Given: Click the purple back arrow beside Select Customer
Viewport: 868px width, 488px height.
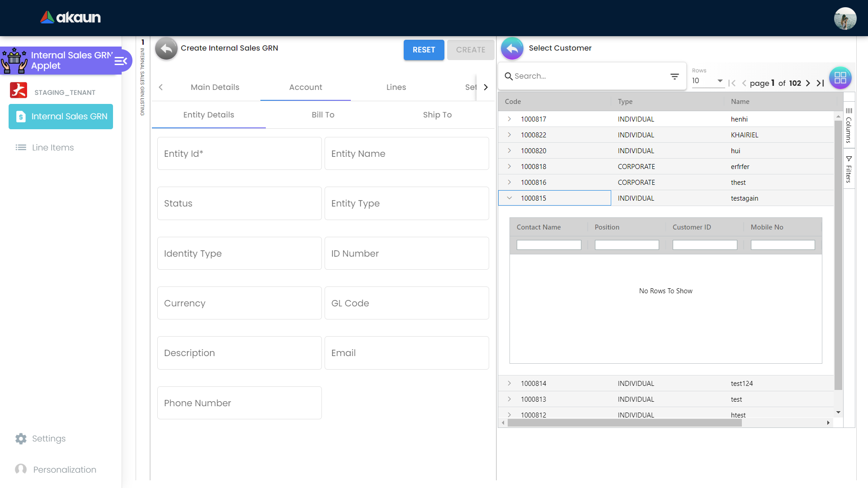Looking at the screenshot, I should click(x=512, y=48).
